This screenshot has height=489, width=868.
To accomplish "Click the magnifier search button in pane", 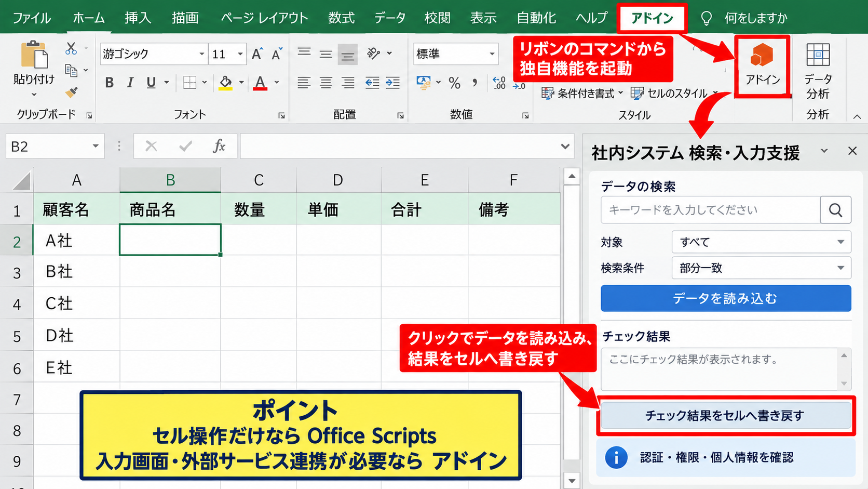I will 836,209.
